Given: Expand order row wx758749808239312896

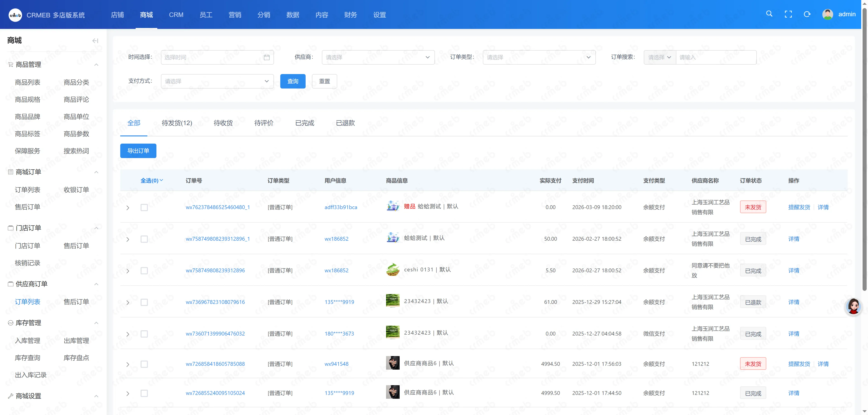Looking at the screenshot, I should point(128,271).
